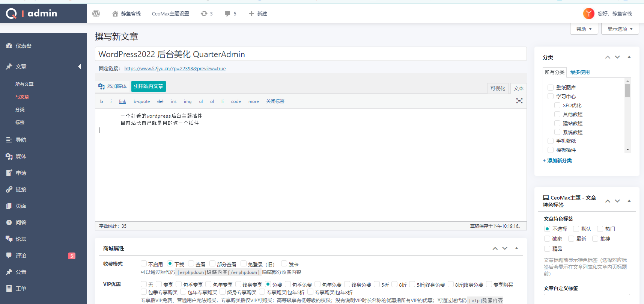Open the updates icon showing 3
The height and width of the screenshot is (304, 644).
(204, 14)
